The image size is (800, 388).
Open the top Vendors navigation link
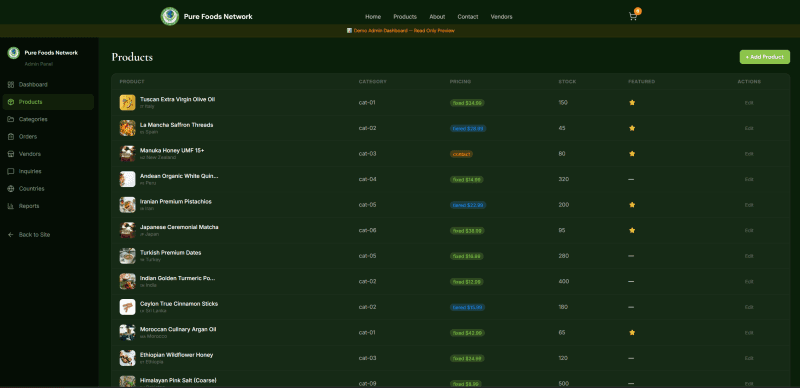(502, 16)
